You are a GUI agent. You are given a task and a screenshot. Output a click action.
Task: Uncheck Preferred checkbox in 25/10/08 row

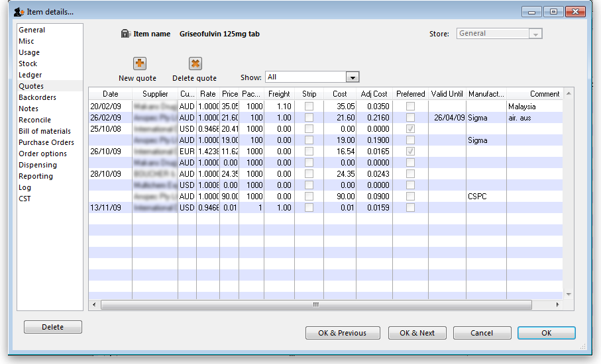click(411, 129)
